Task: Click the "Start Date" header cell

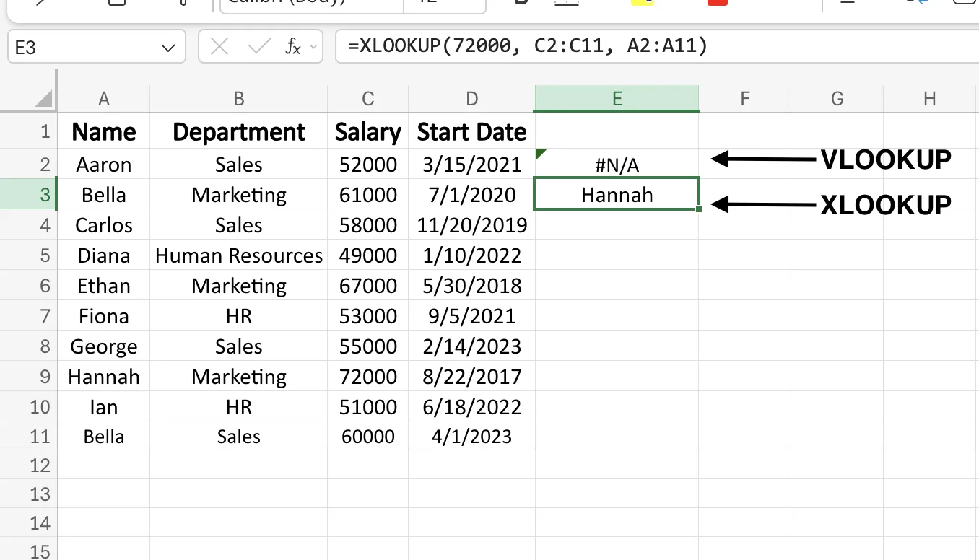Action: [472, 131]
